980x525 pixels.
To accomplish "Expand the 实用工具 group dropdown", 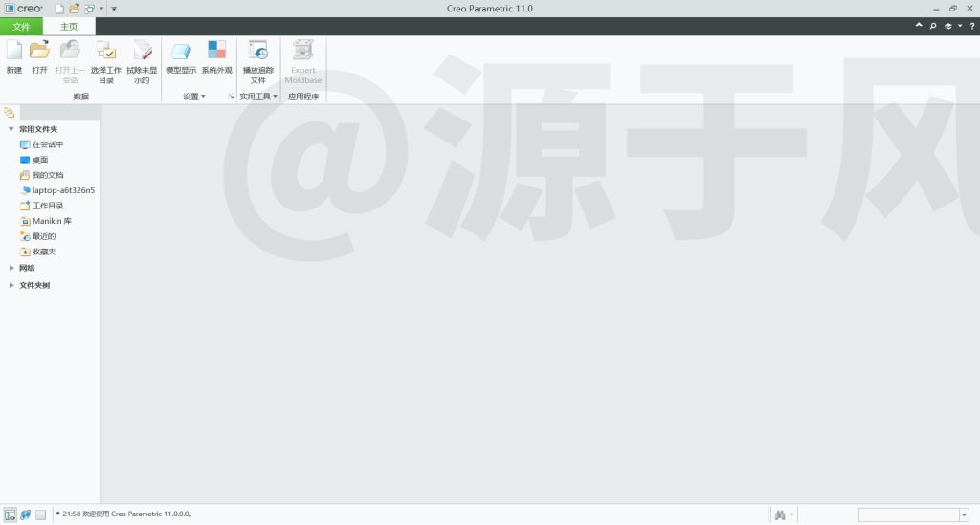I will pos(258,97).
